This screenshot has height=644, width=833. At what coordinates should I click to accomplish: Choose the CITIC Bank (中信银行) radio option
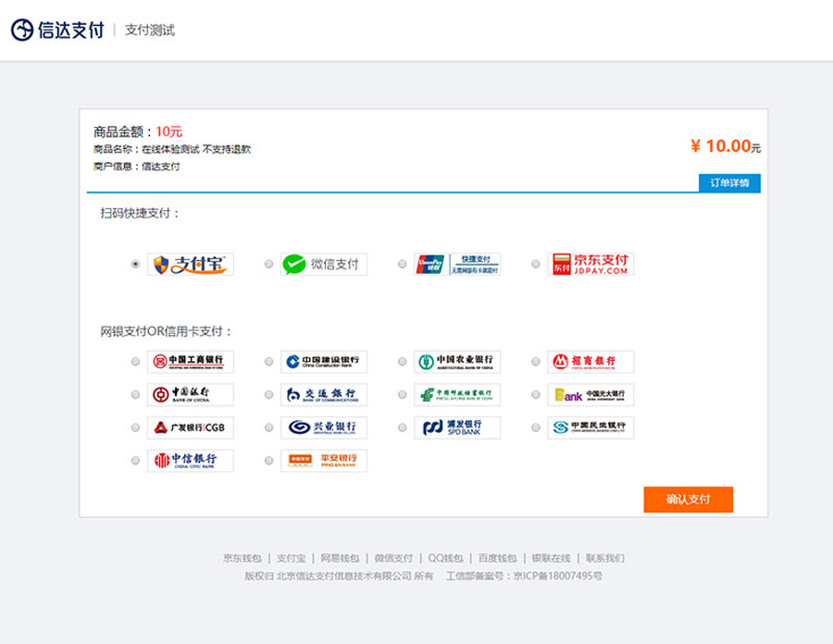(x=136, y=461)
